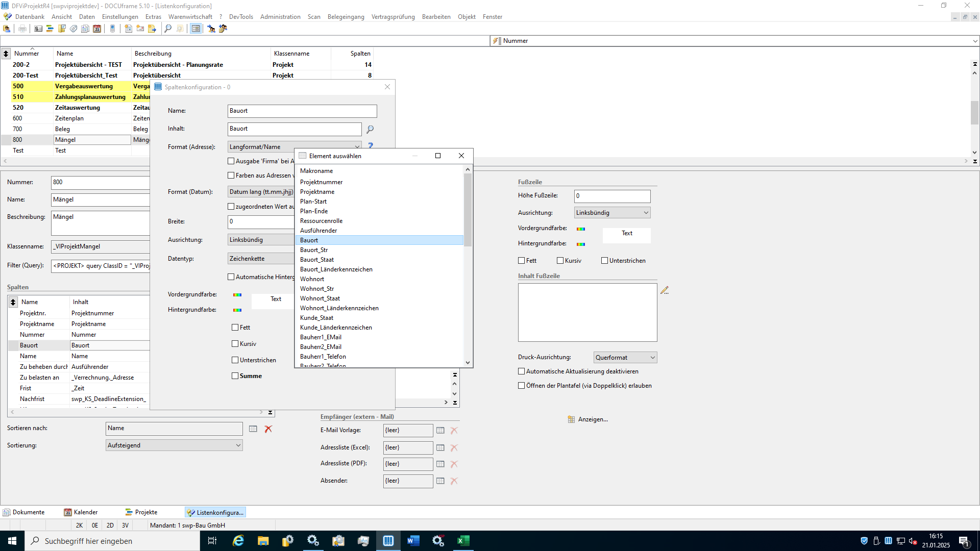Click the documents copy toolbar icon
Image resolution: width=980 pixels, height=551 pixels.
tap(85, 29)
